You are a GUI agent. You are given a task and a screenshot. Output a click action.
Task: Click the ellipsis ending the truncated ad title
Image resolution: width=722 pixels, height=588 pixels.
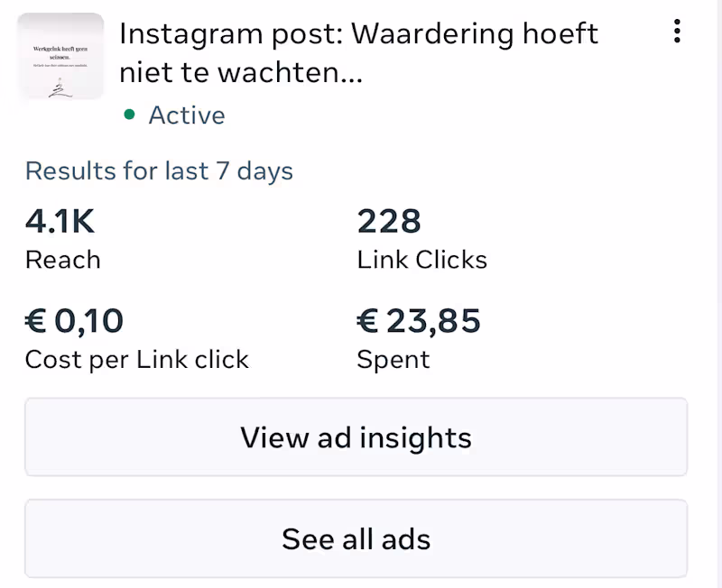point(348,75)
